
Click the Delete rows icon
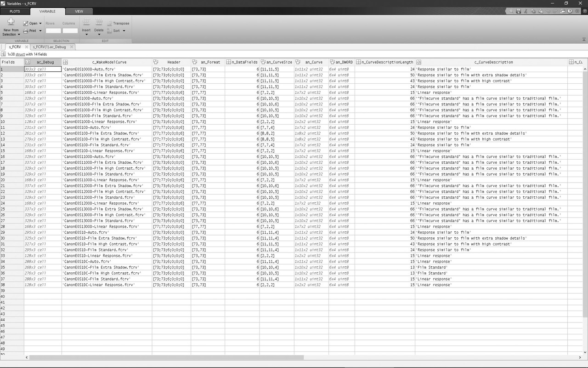[x=99, y=22]
